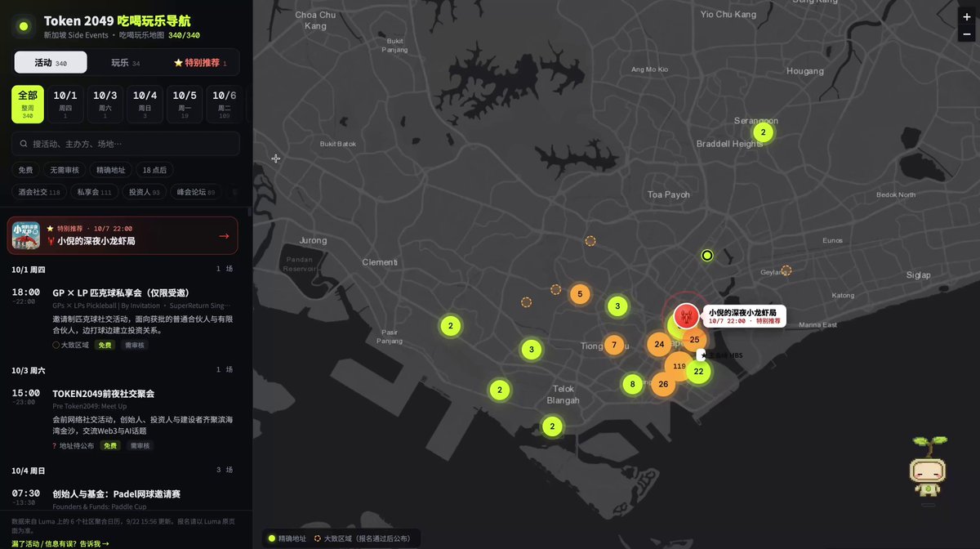Toggle the 无需审核 filter chip
Image resolution: width=980 pixels, height=549 pixels.
65,170
